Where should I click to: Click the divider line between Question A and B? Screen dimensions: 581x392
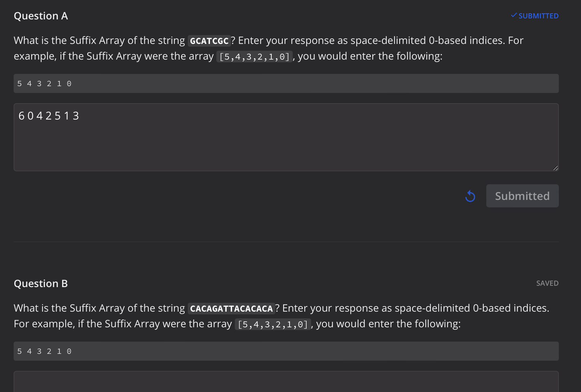coord(286,241)
